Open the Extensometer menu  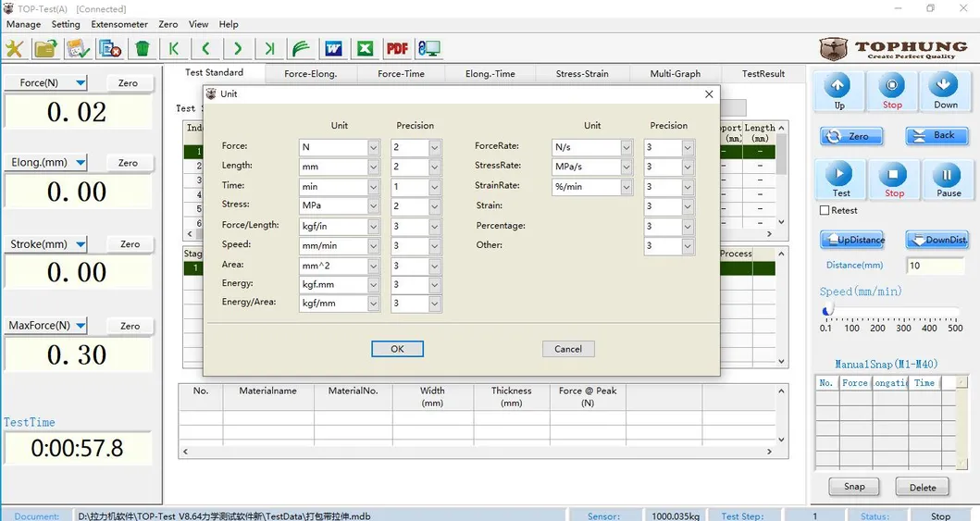(119, 24)
